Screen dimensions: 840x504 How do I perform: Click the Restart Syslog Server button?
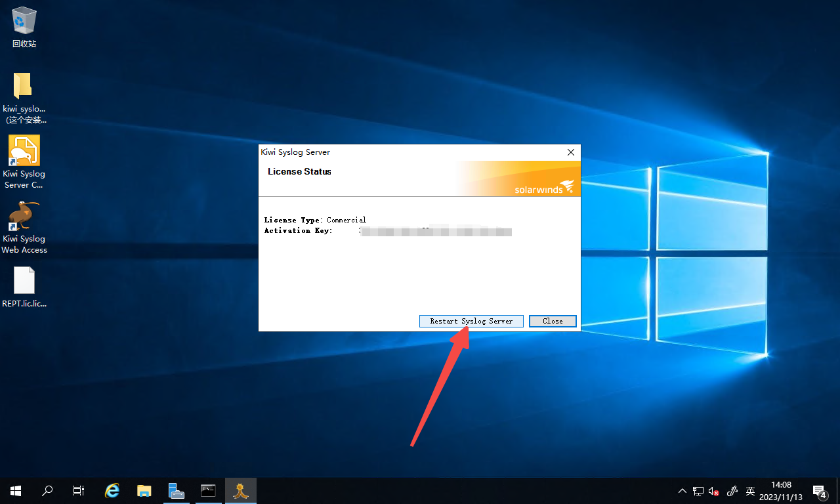[471, 321]
